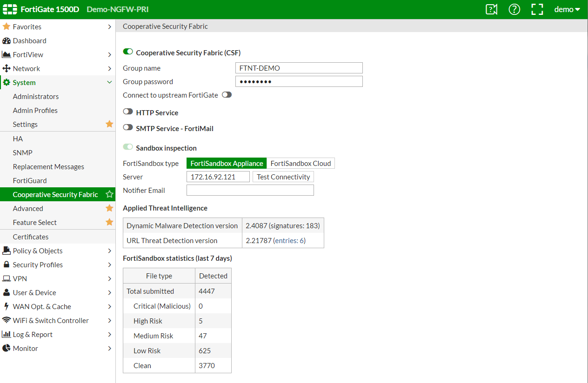
Task: Click the Network arrows icon
Action: pyautogui.click(x=6, y=68)
